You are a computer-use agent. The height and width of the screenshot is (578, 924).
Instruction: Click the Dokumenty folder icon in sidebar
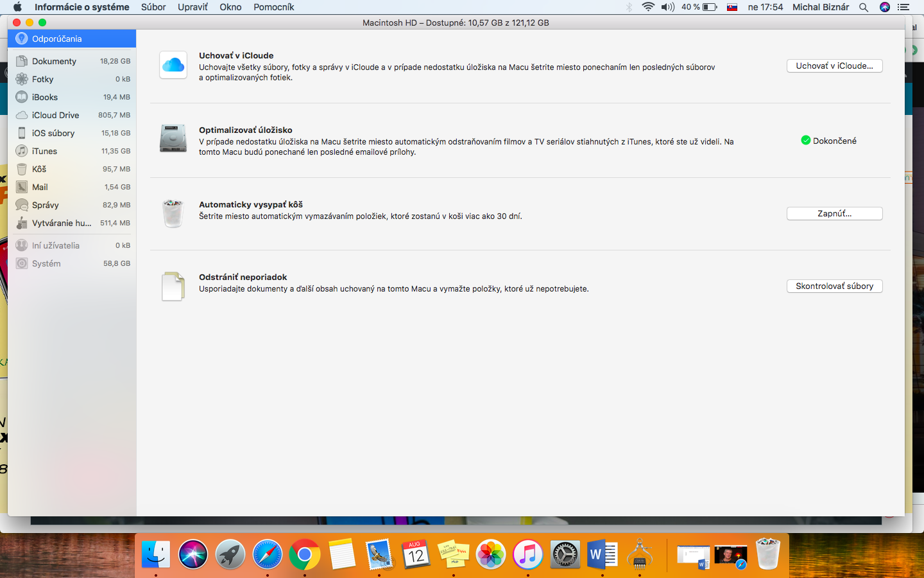pos(22,61)
